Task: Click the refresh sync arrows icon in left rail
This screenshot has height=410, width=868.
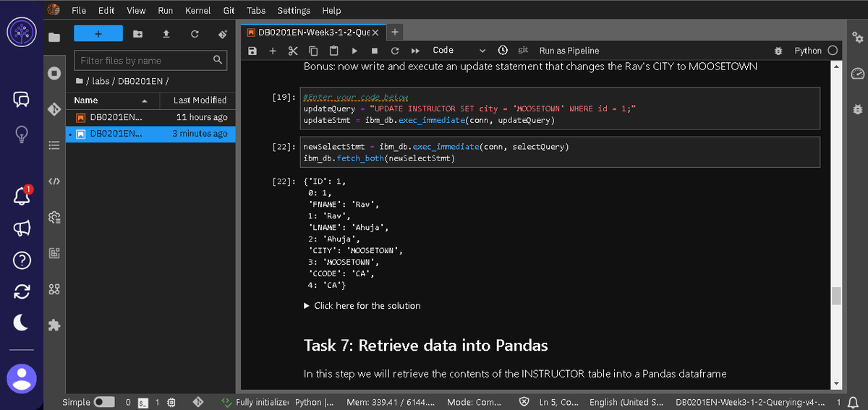Action: click(22, 291)
